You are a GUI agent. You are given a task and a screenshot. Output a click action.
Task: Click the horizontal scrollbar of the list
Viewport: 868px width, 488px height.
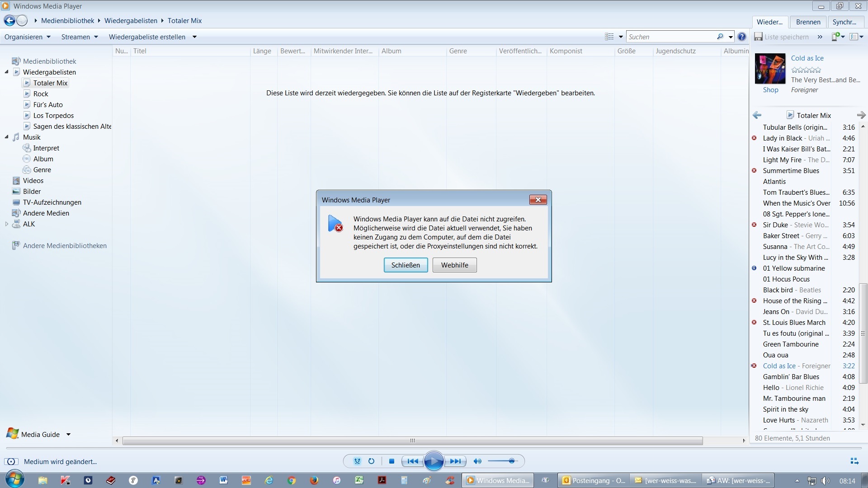pos(412,441)
